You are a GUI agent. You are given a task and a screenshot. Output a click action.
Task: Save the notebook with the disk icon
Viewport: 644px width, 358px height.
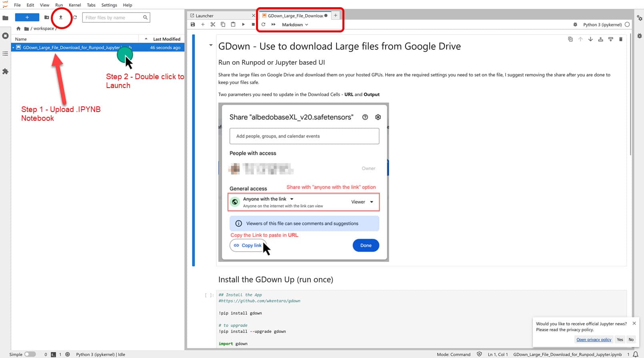pos(193,24)
